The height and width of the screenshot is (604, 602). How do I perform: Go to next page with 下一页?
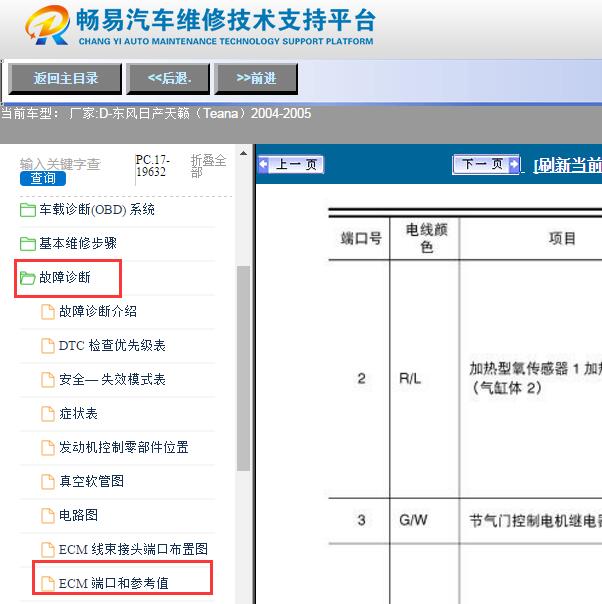click(x=486, y=164)
